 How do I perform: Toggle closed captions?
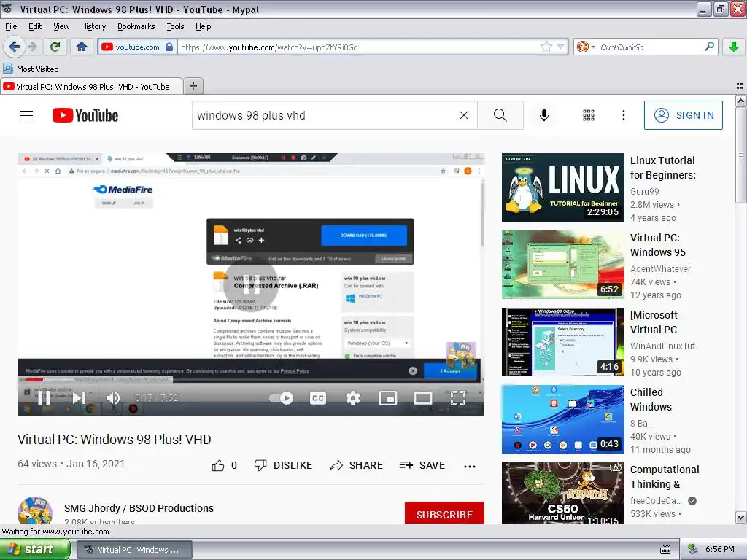coord(318,398)
